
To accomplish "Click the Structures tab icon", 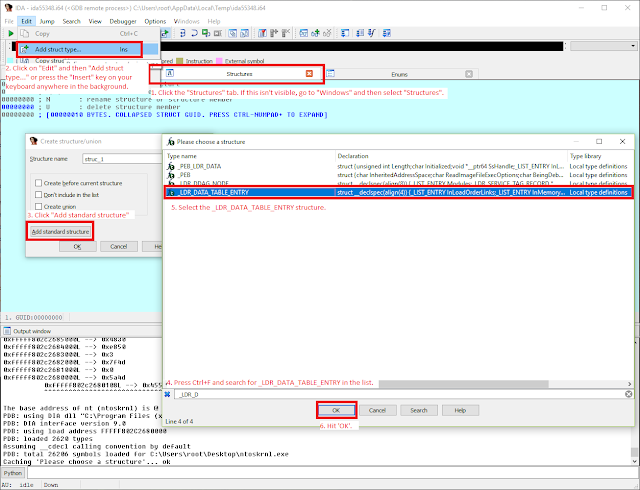I will point(170,74).
